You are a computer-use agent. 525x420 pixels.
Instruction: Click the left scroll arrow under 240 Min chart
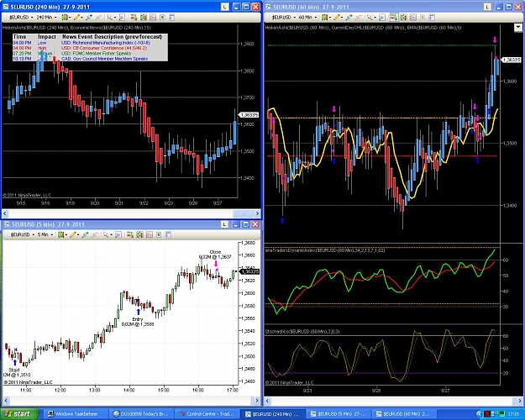[x=5, y=213]
